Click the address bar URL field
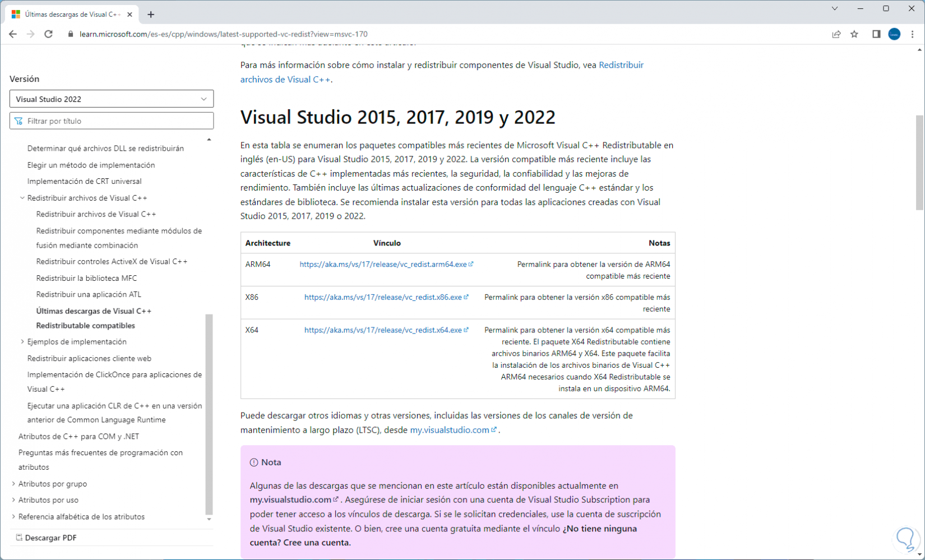The image size is (925, 560). [x=223, y=34]
